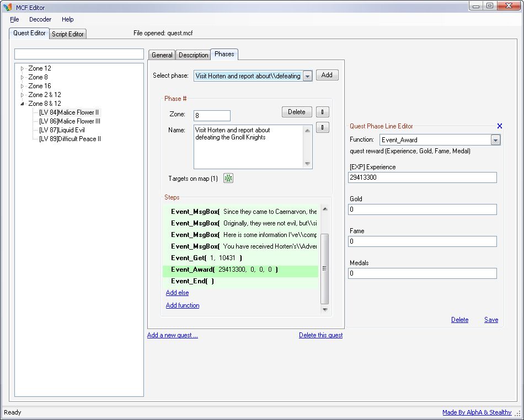Click the targets on map green icon
Image resolution: width=524 pixels, height=420 pixels.
click(x=228, y=178)
